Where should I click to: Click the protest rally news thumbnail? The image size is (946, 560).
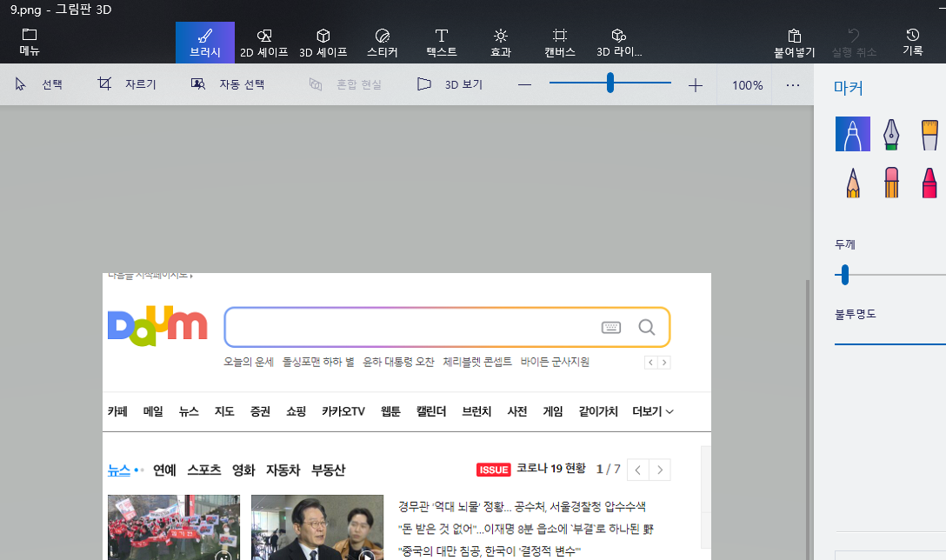point(174,528)
